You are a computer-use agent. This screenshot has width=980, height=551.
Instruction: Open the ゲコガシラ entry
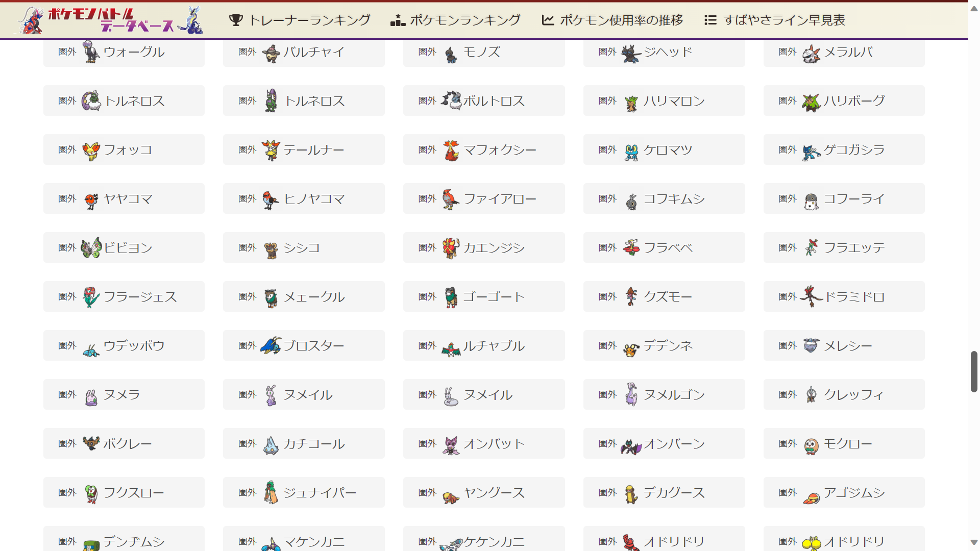(x=844, y=149)
